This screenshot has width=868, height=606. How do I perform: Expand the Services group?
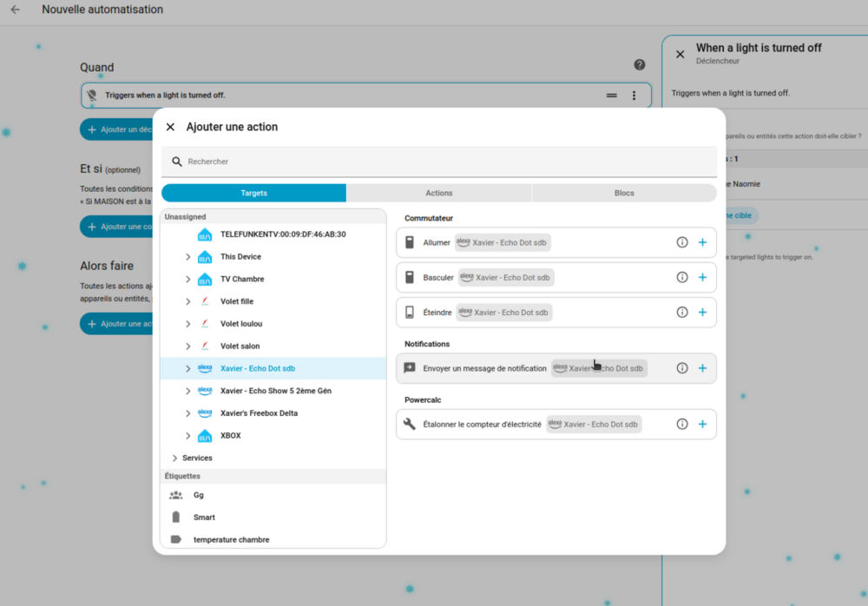(x=174, y=458)
